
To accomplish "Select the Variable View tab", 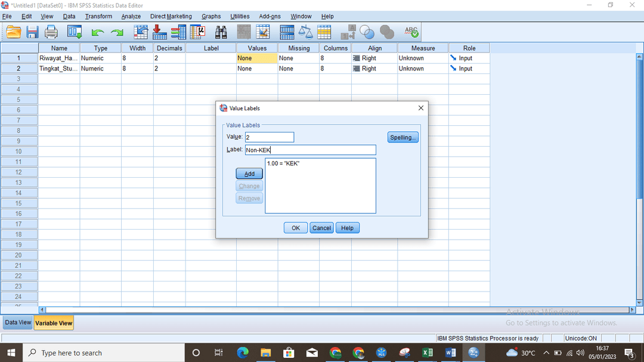I will [54, 323].
